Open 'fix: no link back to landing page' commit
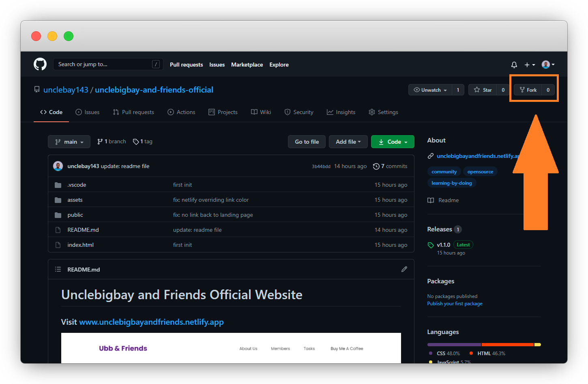Image resolution: width=588 pixels, height=384 pixels. tap(213, 215)
